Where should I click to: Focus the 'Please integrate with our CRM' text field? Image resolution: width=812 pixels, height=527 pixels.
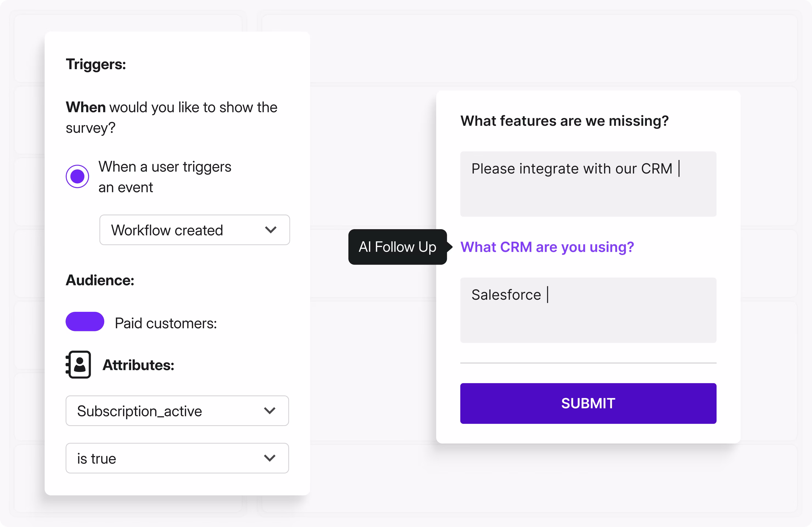tap(588, 184)
